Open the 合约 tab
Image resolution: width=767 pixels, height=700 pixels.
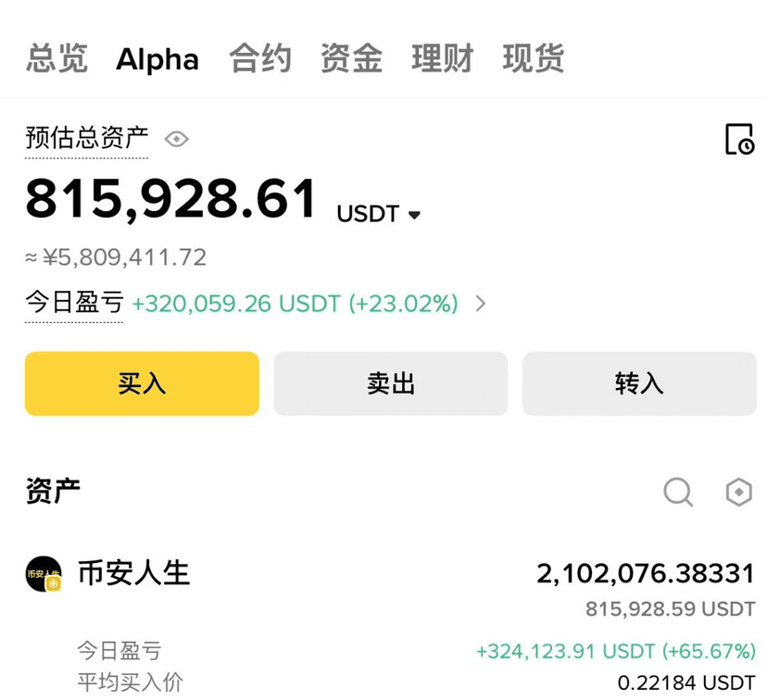260,59
